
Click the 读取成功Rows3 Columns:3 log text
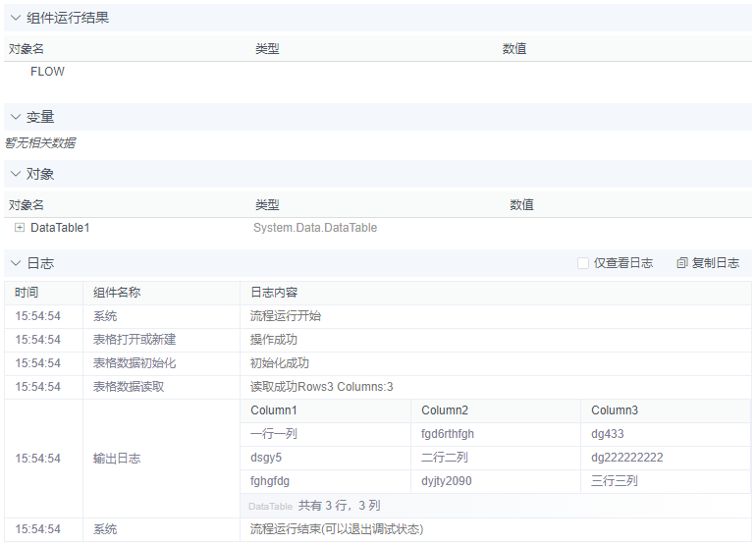point(322,387)
